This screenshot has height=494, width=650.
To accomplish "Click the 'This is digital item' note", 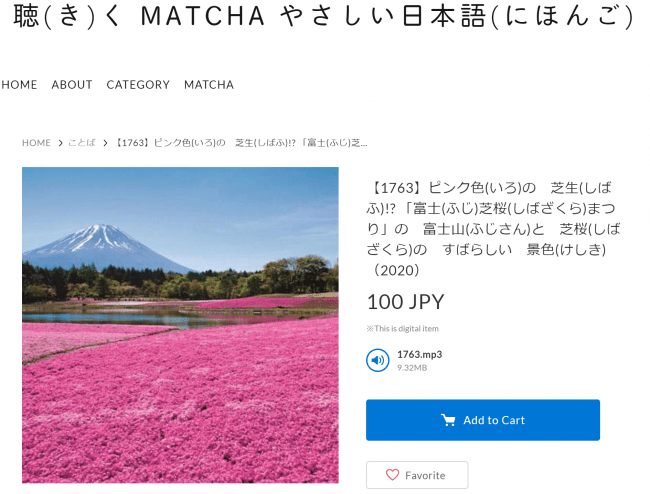I will [402, 329].
